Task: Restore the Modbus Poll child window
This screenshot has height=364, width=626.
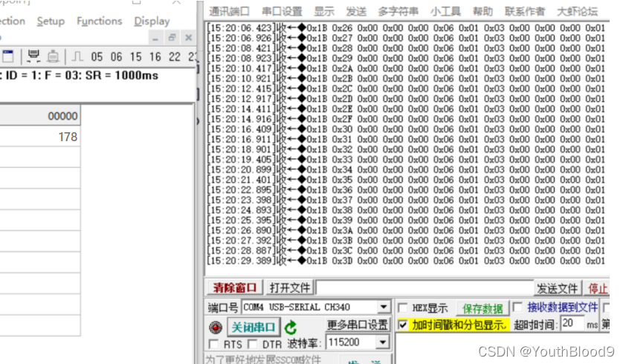Action: [x=172, y=38]
